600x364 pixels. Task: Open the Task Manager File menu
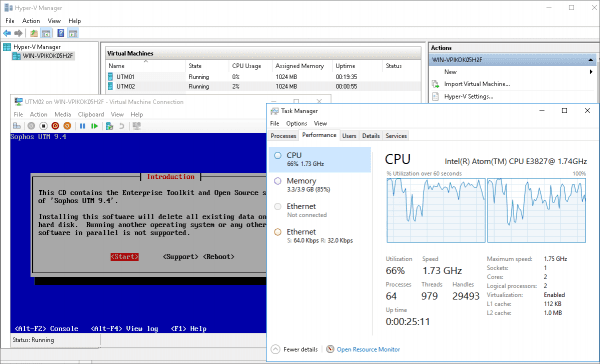point(274,123)
